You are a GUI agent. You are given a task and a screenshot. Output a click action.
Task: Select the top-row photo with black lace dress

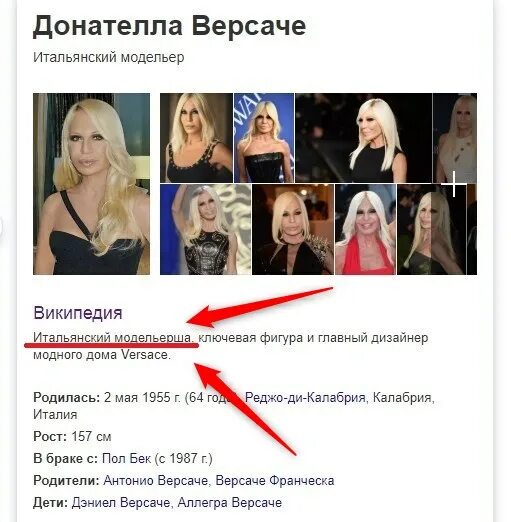(x=196, y=138)
